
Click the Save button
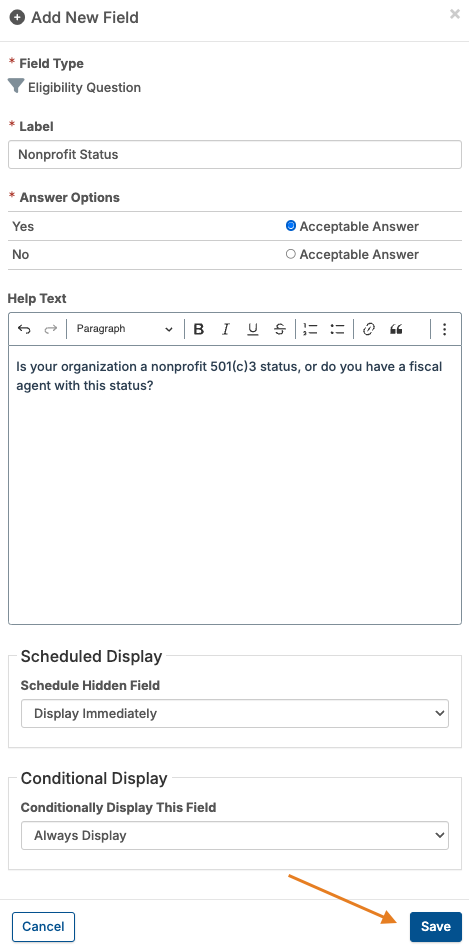[436, 927]
